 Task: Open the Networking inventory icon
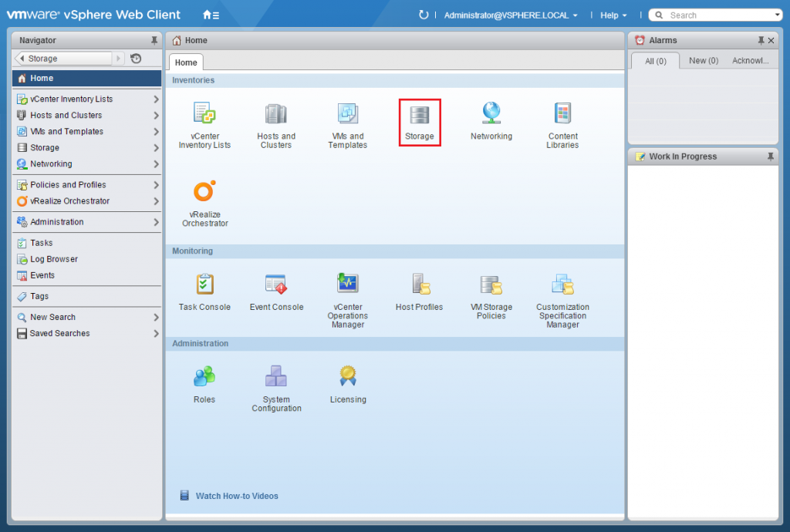click(x=491, y=121)
